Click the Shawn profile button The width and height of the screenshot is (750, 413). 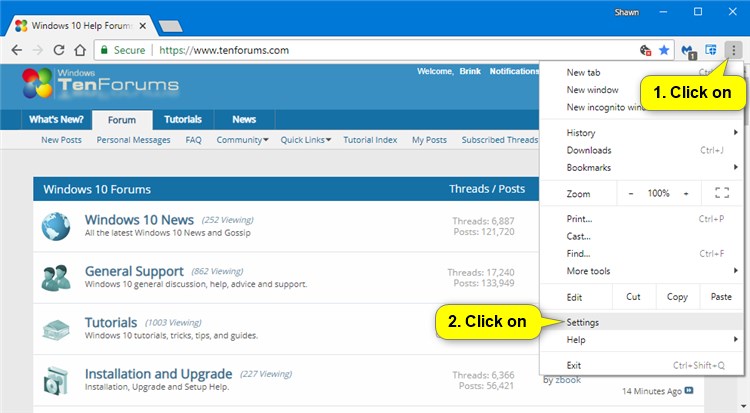(627, 12)
